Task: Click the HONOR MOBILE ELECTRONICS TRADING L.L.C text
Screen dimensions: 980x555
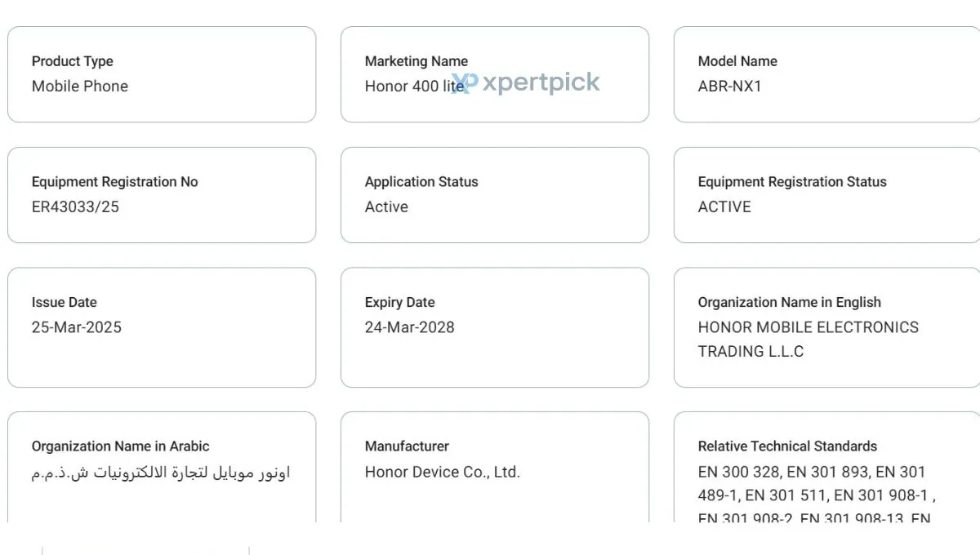Action: (x=807, y=339)
